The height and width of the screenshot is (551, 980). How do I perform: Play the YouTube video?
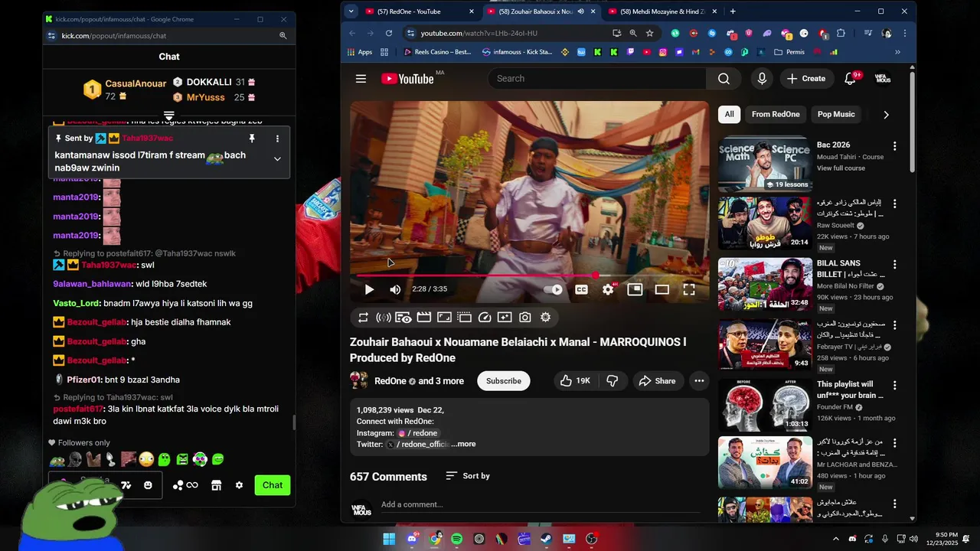coord(369,289)
